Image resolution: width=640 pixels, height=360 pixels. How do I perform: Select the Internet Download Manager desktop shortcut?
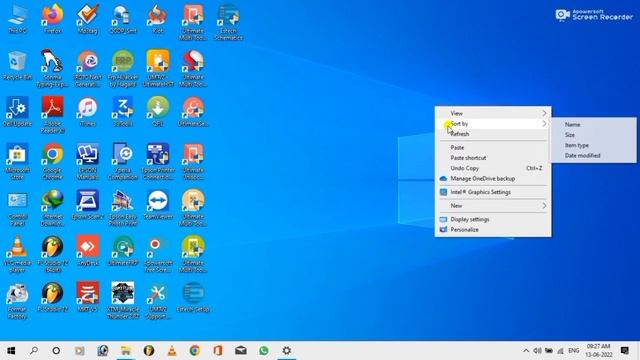click(x=53, y=208)
